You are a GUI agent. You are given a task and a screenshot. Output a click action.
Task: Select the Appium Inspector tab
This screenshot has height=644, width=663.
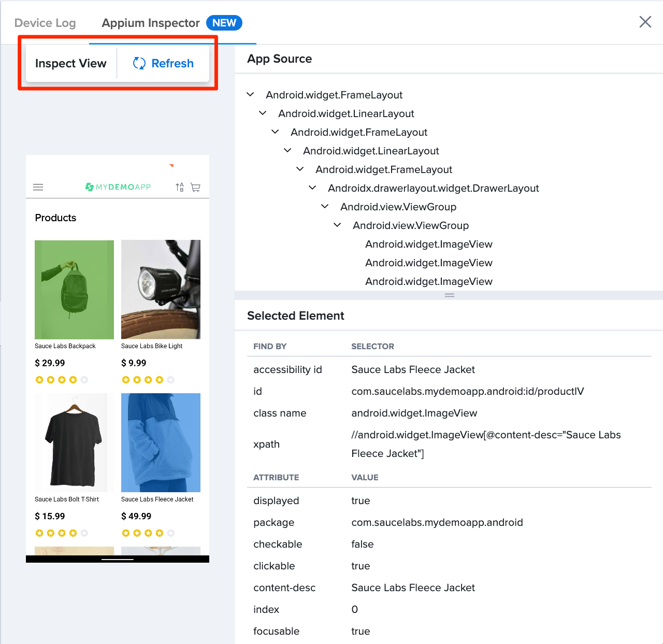click(150, 23)
